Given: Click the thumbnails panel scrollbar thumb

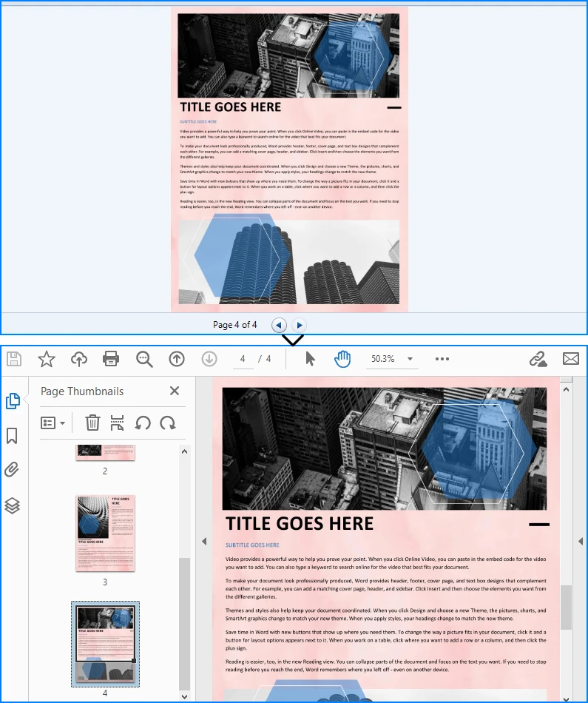Looking at the screenshot, I should coord(184,623).
